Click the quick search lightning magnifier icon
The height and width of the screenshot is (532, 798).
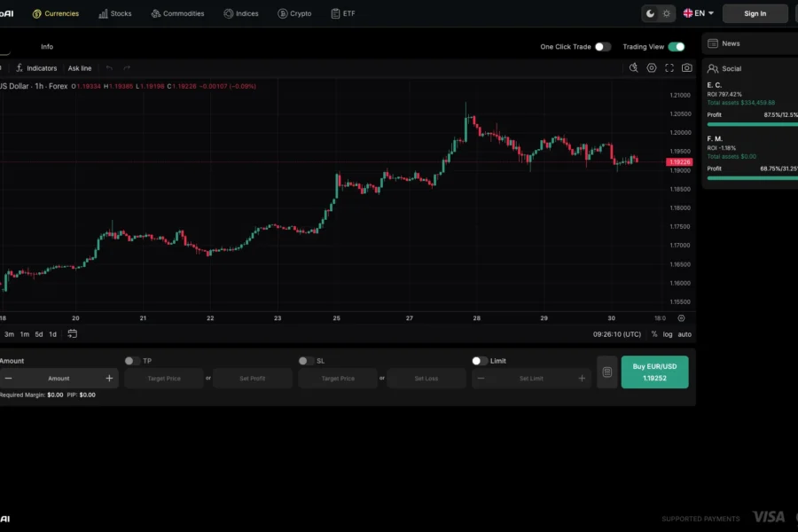point(634,67)
